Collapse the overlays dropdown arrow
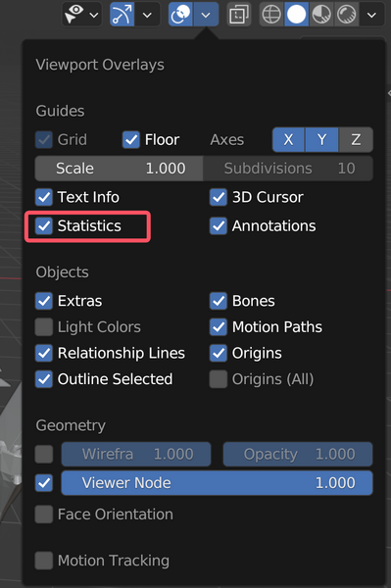The image size is (391, 588). click(206, 15)
